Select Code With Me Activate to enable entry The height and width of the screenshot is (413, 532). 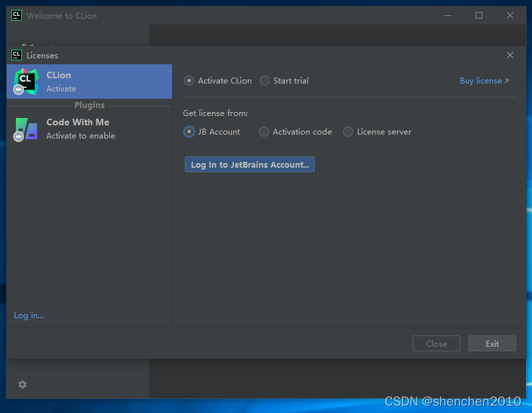coord(89,129)
